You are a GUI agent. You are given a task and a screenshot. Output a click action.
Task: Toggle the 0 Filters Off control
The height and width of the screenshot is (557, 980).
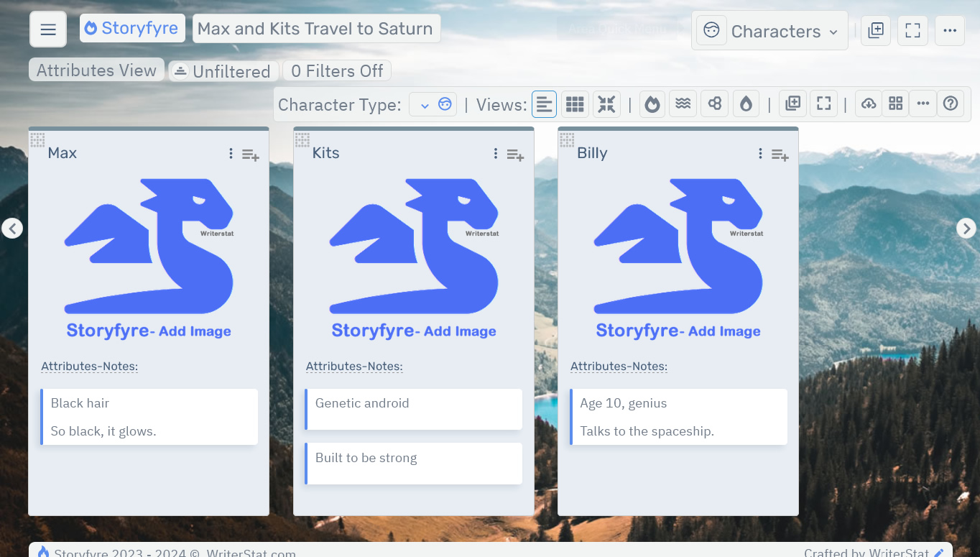(x=336, y=70)
